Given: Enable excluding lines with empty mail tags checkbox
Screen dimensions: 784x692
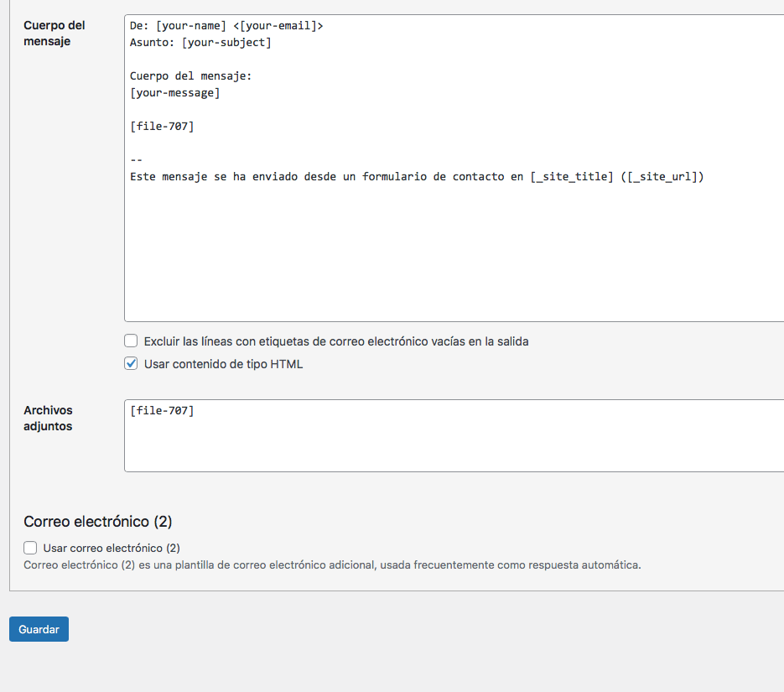Looking at the screenshot, I should [131, 341].
